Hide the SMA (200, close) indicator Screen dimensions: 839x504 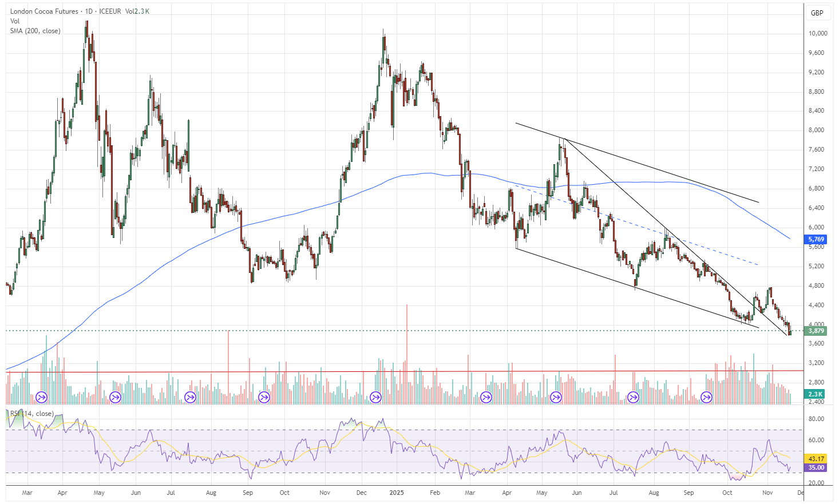(34, 31)
